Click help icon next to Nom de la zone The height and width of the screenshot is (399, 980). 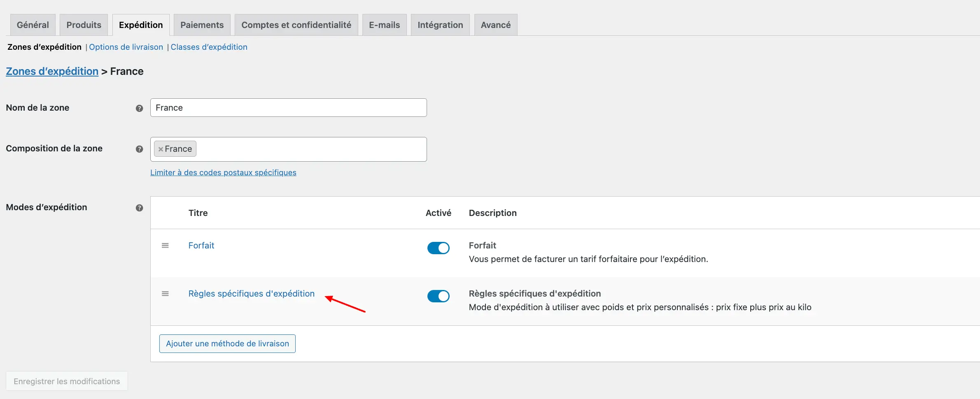tap(139, 108)
